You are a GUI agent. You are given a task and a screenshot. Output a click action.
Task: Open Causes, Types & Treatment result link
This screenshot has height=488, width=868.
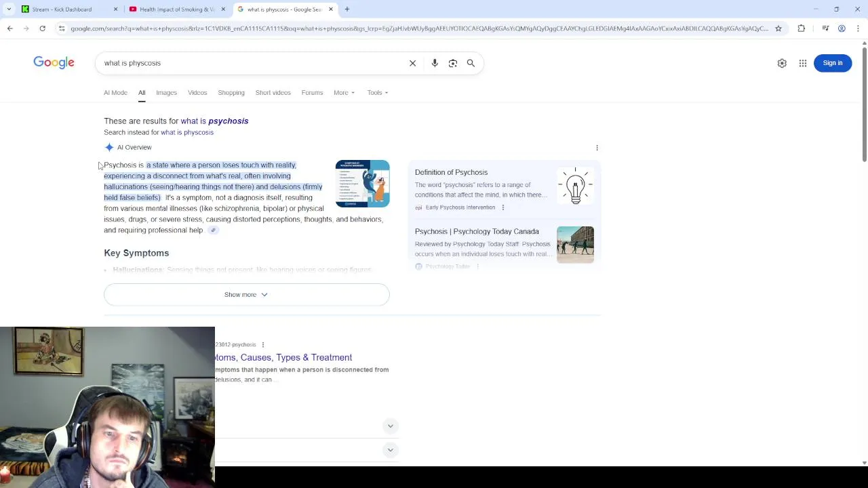tap(283, 358)
